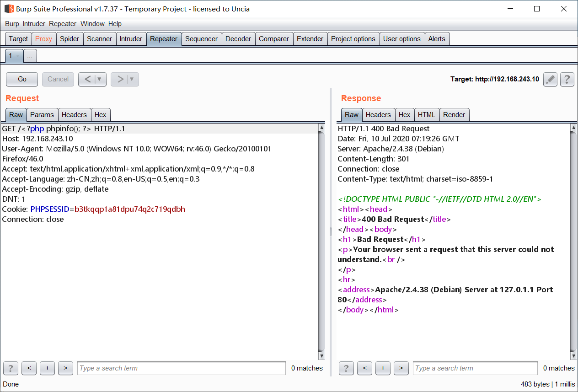Viewport: 578px width, 392px height.
Task: Switch to the Spider tab
Action: click(70, 39)
